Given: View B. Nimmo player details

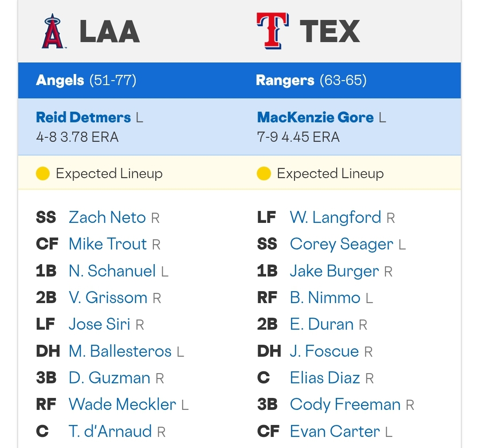Looking at the screenshot, I should pos(326,297).
